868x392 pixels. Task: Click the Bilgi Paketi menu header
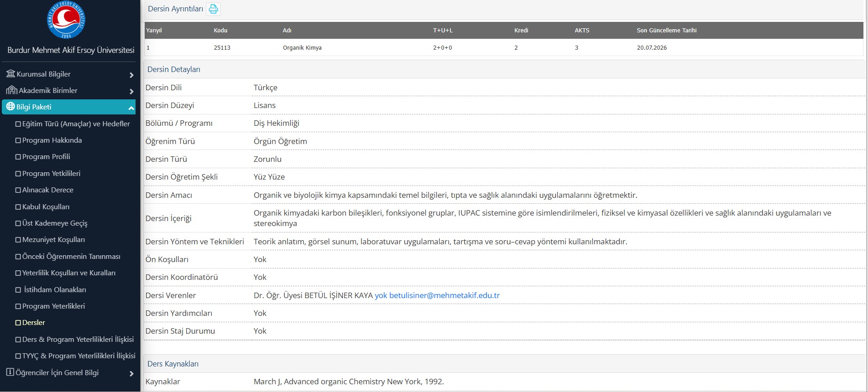[x=69, y=107]
